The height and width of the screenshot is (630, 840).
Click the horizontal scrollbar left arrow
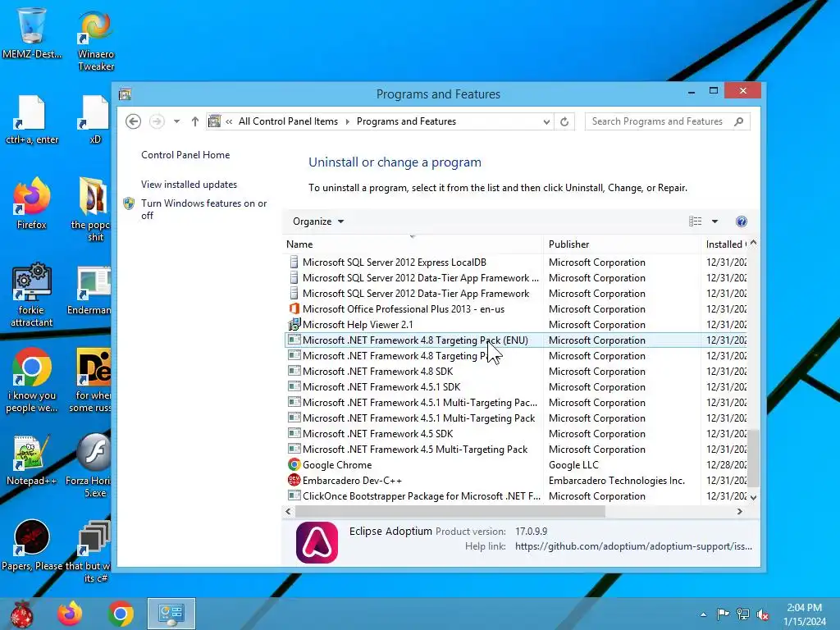click(x=288, y=512)
